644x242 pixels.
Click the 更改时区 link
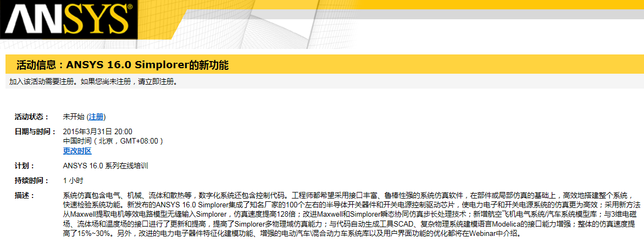pyautogui.click(x=77, y=151)
